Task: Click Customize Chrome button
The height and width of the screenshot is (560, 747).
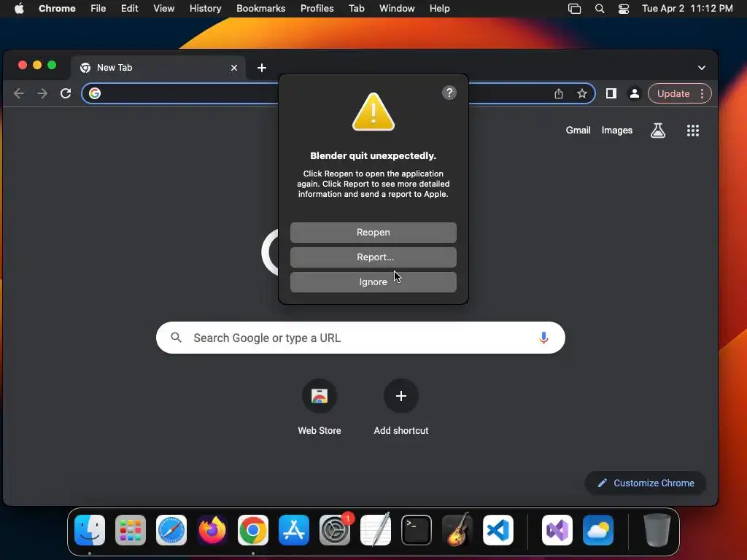Action: [645, 483]
